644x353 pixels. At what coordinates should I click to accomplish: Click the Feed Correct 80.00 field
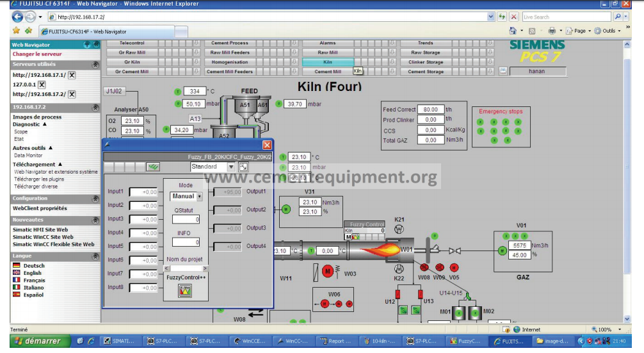click(x=430, y=110)
